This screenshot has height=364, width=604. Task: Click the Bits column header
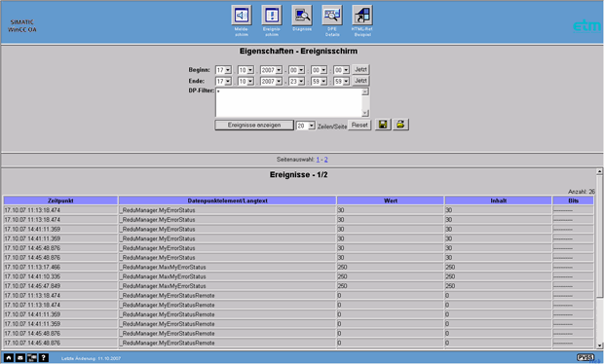573,200
